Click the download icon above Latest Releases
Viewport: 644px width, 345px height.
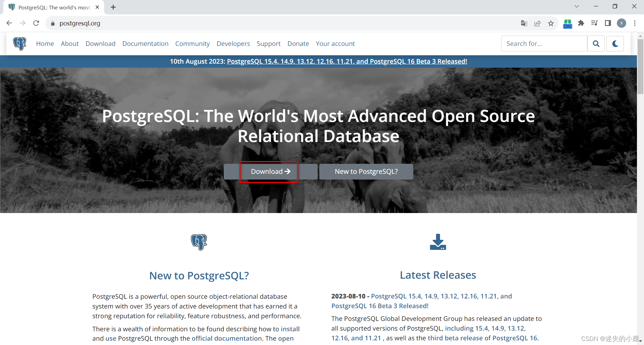tap(438, 242)
